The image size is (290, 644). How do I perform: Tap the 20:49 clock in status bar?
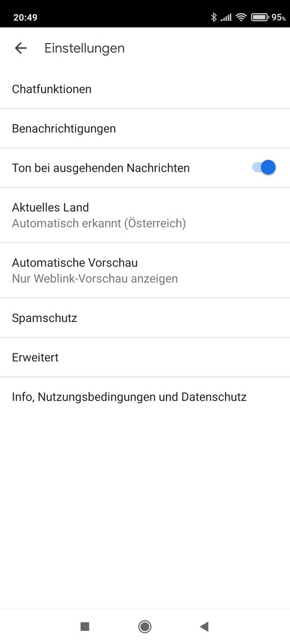[x=25, y=18]
